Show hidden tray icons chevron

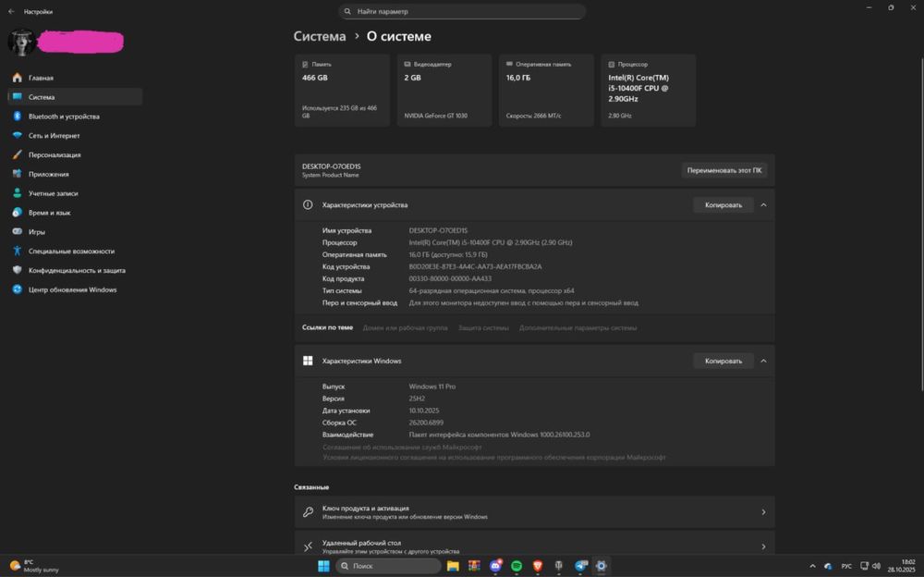point(812,566)
